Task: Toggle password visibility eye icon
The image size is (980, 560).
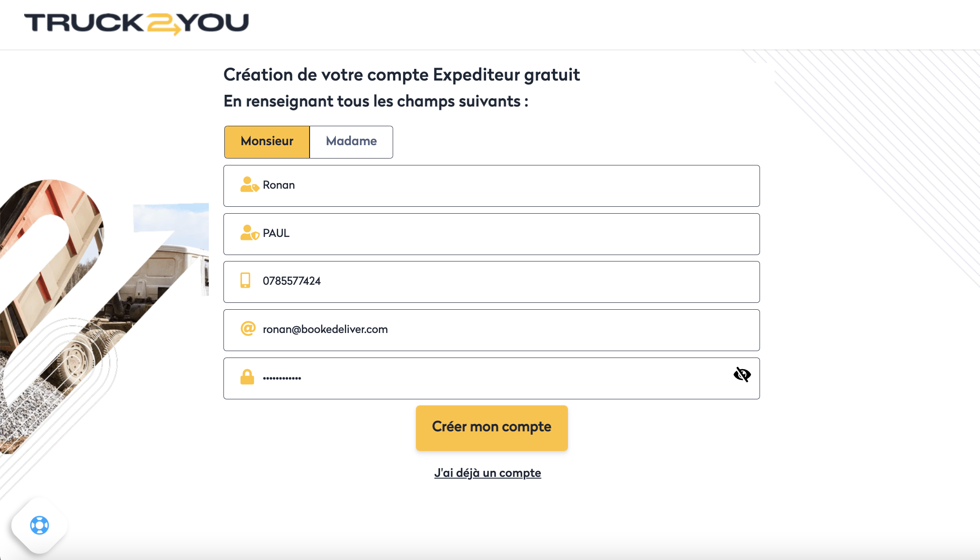Action: tap(742, 375)
